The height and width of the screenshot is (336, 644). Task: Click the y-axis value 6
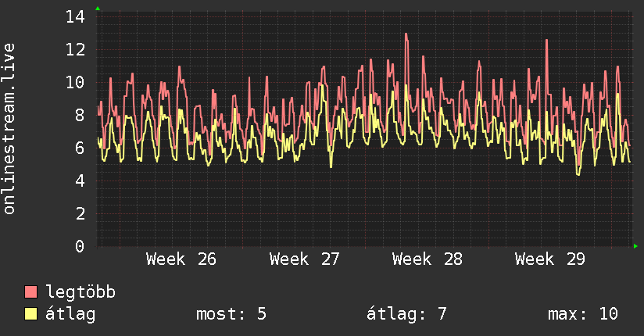coord(80,148)
